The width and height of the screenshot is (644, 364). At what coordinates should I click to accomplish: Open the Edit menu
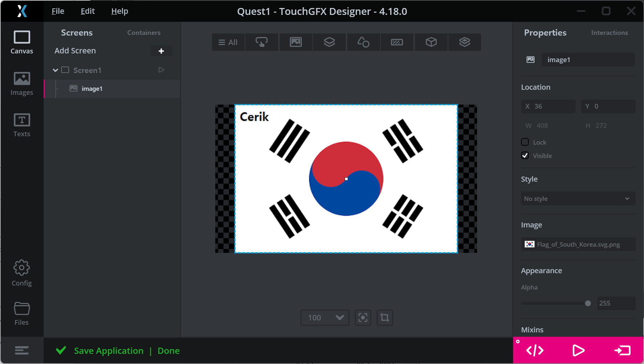tap(88, 11)
